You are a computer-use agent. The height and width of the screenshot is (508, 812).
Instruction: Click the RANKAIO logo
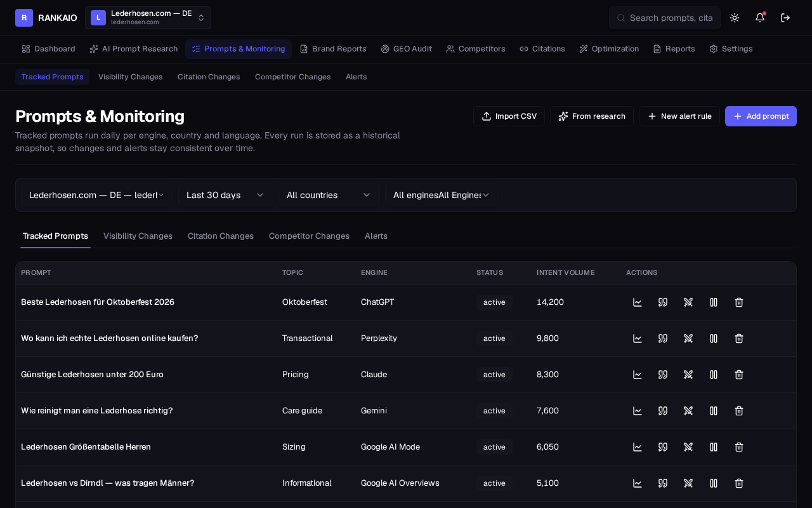coord(46,18)
